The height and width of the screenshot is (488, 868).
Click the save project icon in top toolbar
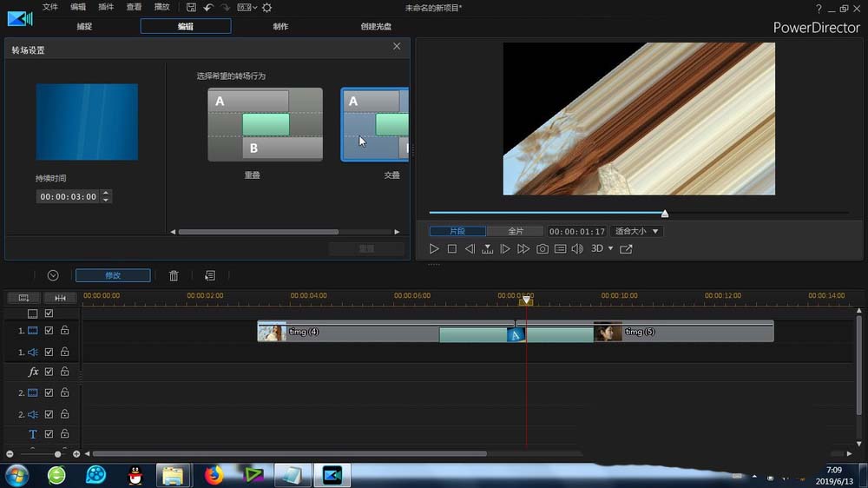tap(191, 7)
